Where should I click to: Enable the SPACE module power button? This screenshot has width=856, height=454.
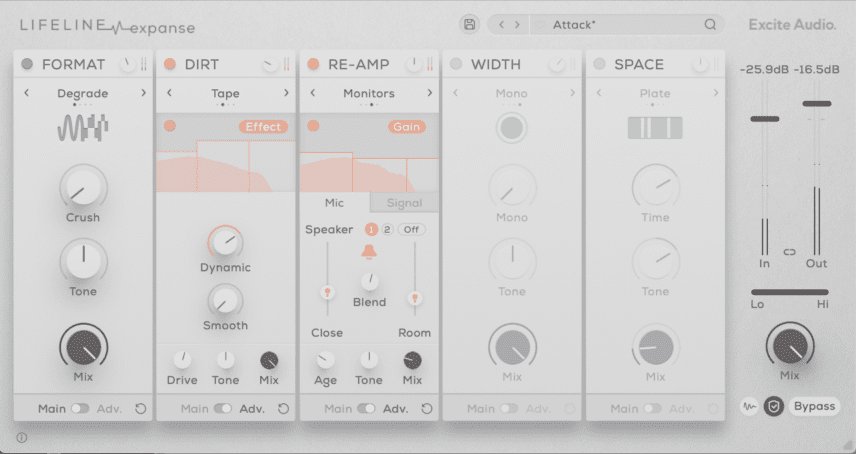point(599,64)
